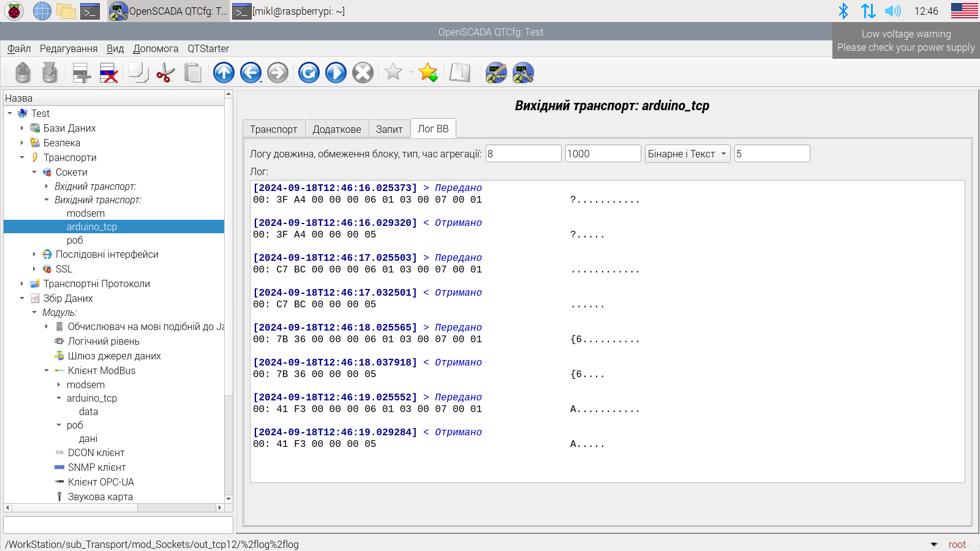Open the manual book icon
Screen dimensions: 980x551
(459, 73)
